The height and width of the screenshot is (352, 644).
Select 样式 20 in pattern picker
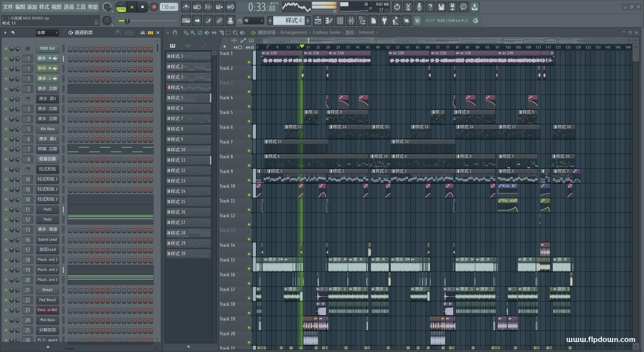tap(189, 254)
